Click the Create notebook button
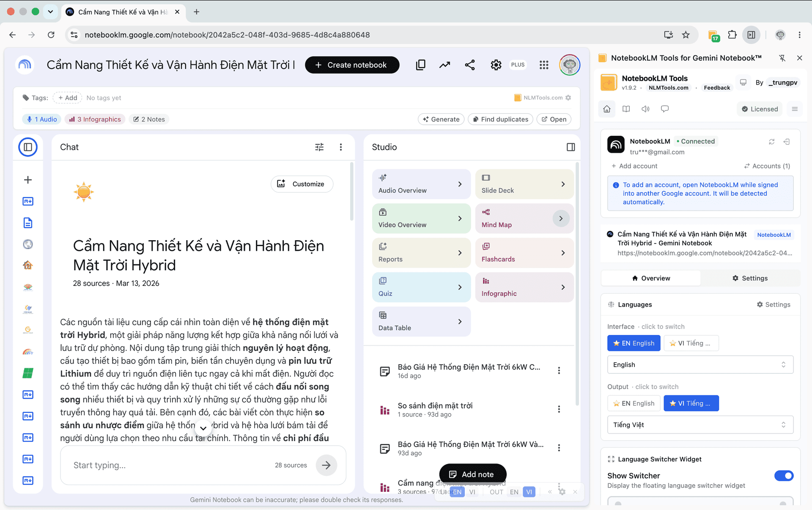The image size is (812, 510). 352,65
